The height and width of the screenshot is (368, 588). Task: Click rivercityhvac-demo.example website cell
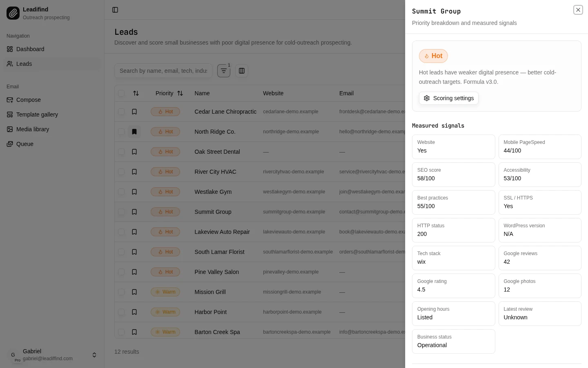294,172
